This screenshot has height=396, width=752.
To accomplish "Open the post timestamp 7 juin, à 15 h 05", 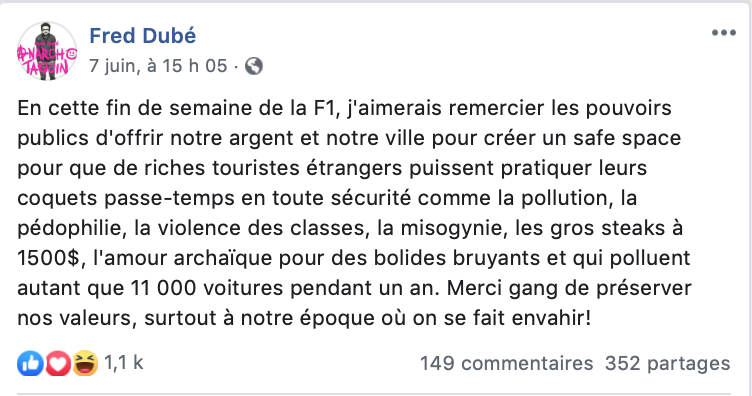I will (x=158, y=66).
